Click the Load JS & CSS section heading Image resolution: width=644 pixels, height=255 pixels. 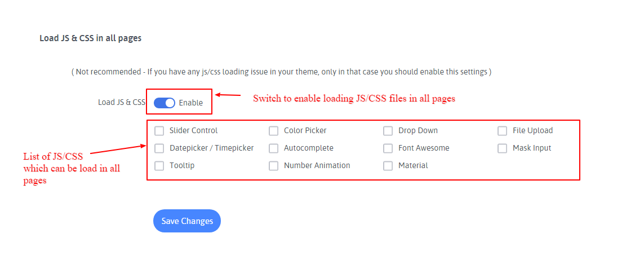90,38
